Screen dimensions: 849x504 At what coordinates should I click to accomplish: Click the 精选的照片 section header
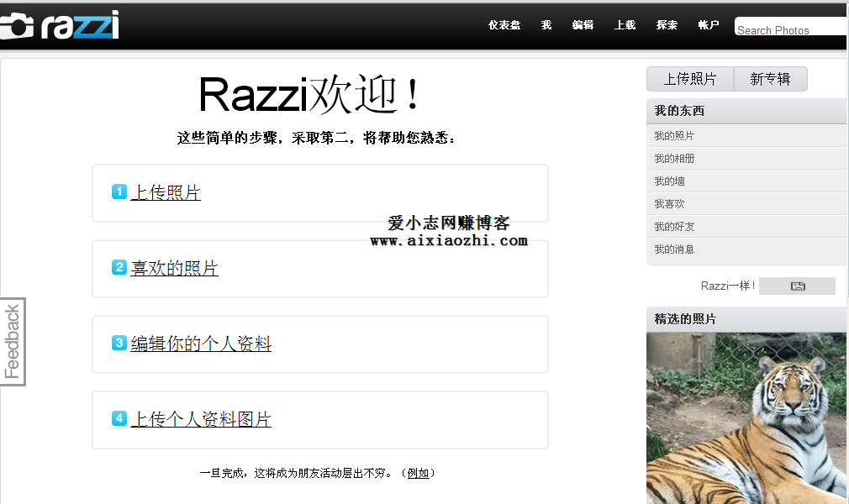tap(746, 319)
